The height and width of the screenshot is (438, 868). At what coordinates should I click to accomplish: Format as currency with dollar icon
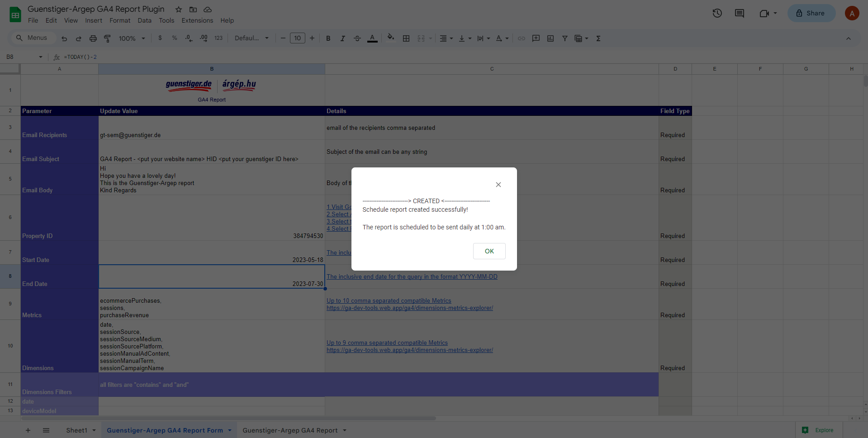point(160,38)
